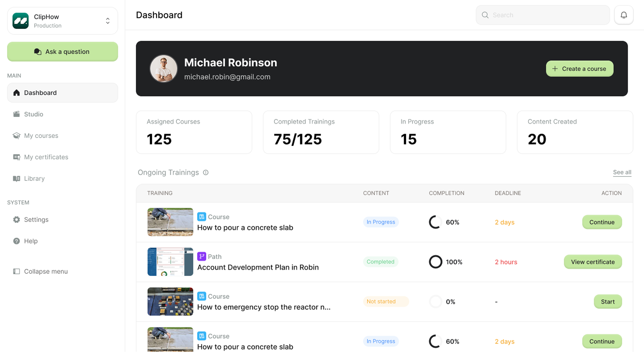Click Continue in the first training row

coord(602,222)
